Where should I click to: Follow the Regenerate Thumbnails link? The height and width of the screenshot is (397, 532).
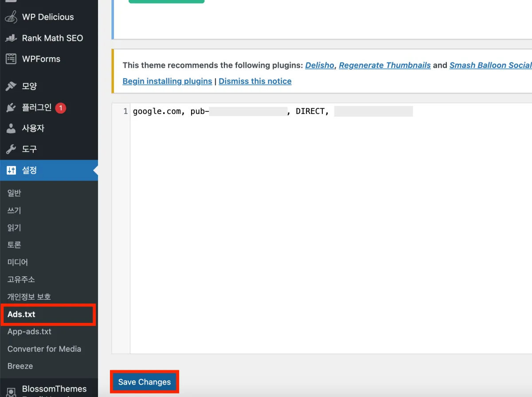click(x=385, y=65)
